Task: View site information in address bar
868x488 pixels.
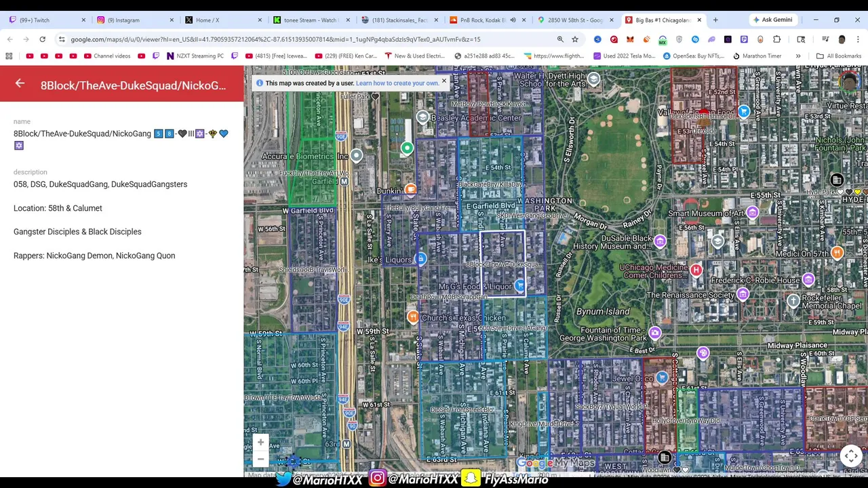Action: (x=62, y=39)
